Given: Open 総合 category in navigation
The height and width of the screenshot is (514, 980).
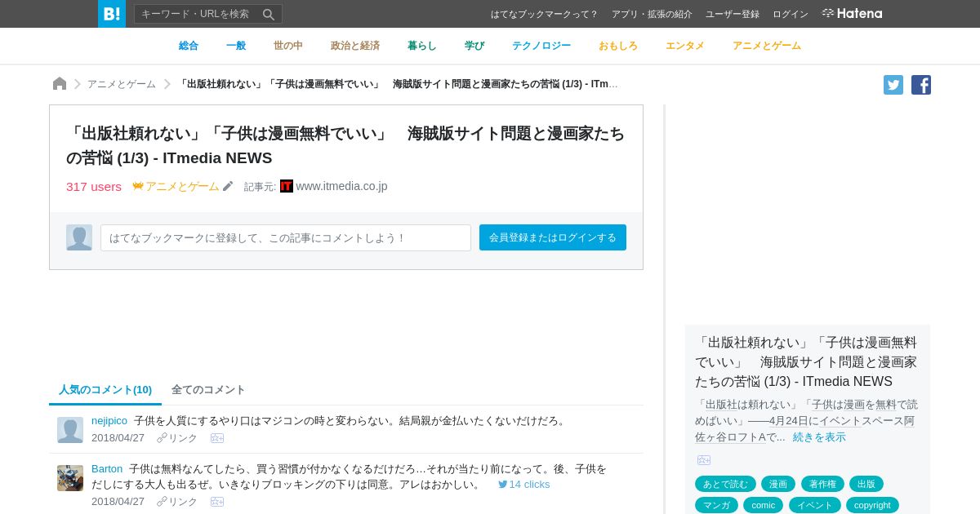Looking at the screenshot, I should click(x=189, y=46).
